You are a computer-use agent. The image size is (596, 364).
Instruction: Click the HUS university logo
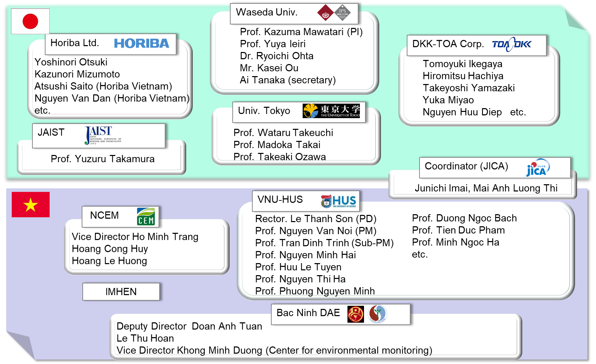(339, 201)
